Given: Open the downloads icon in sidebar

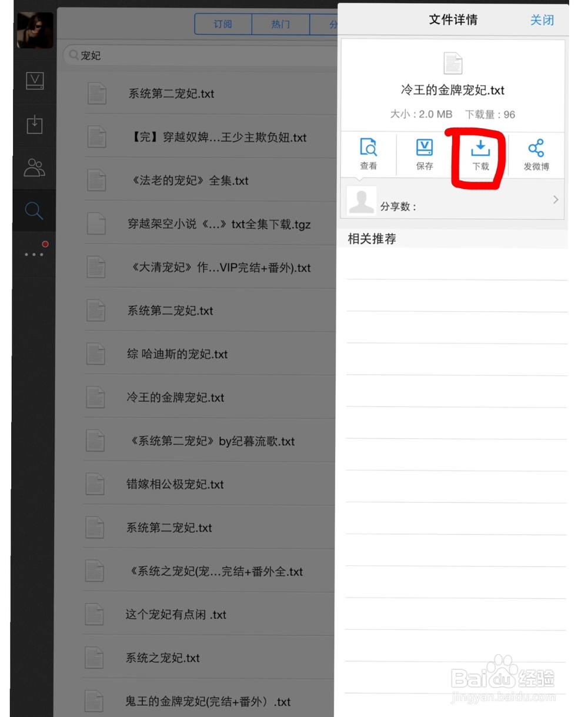Looking at the screenshot, I should click(x=35, y=124).
